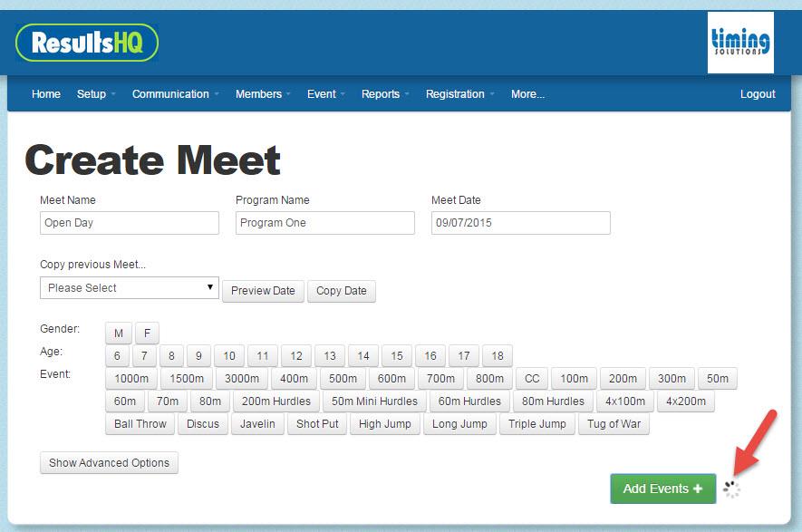This screenshot has width=802, height=532.
Task: Click the plus icon on Add Events
Action: pyautogui.click(x=695, y=488)
